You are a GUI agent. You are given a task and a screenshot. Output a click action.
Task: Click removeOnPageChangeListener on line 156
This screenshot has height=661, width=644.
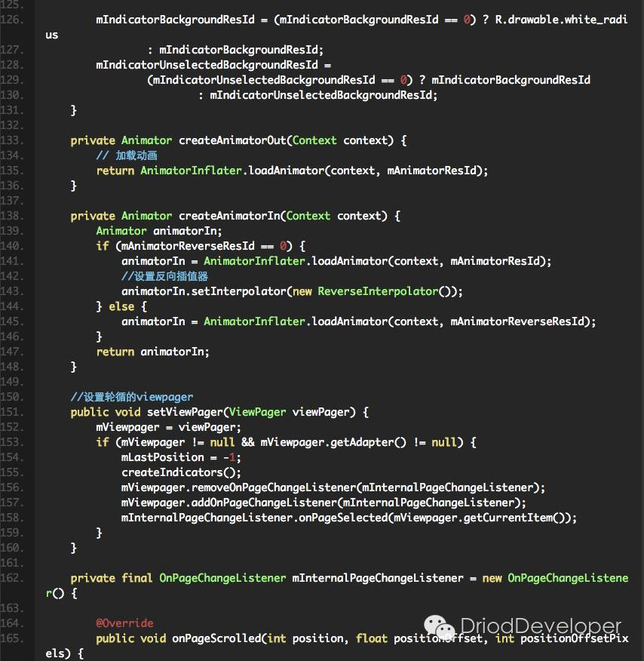click(274, 487)
